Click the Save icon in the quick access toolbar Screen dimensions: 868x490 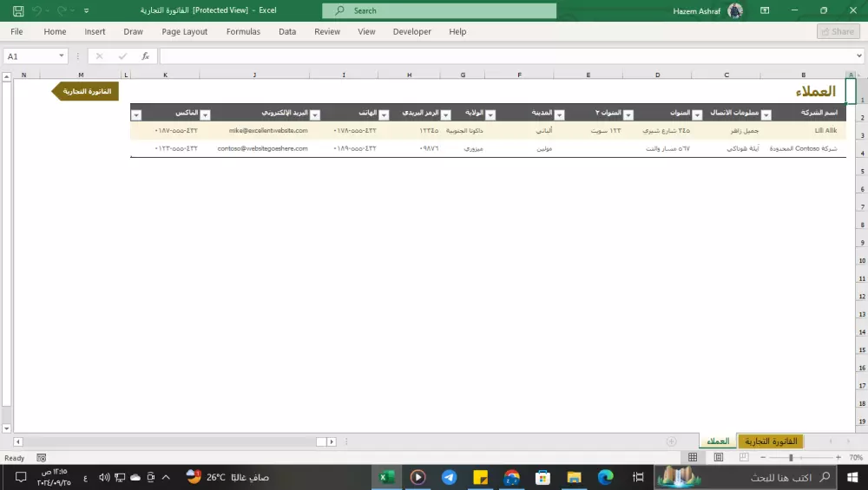click(x=17, y=10)
